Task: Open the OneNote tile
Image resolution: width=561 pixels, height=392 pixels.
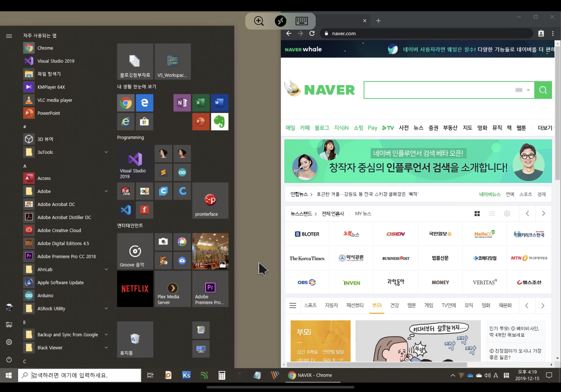Action: [182, 103]
